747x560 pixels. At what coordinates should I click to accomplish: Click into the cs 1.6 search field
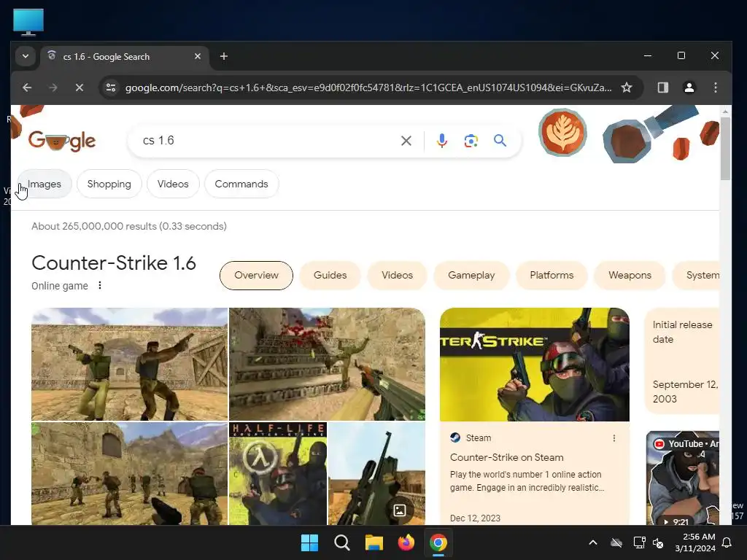(x=267, y=141)
